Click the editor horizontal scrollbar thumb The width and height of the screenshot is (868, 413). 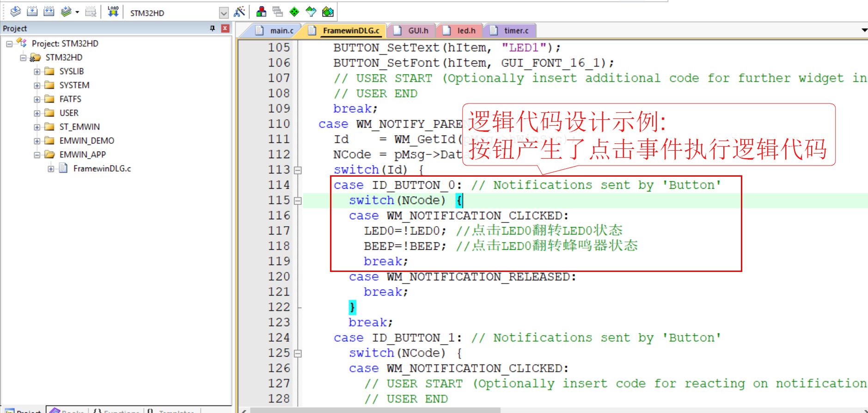coord(376,410)
